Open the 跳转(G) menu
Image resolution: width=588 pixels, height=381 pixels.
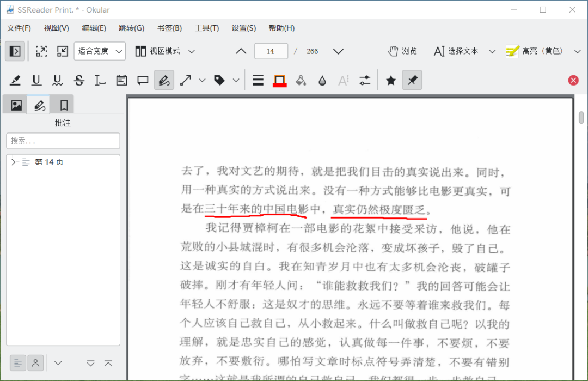[x=131, y=28]
